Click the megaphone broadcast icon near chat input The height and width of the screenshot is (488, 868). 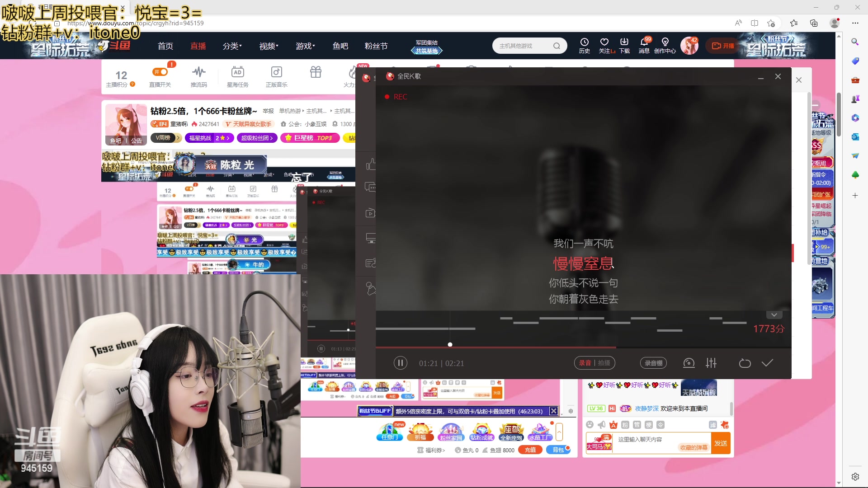tap(601, 425)
